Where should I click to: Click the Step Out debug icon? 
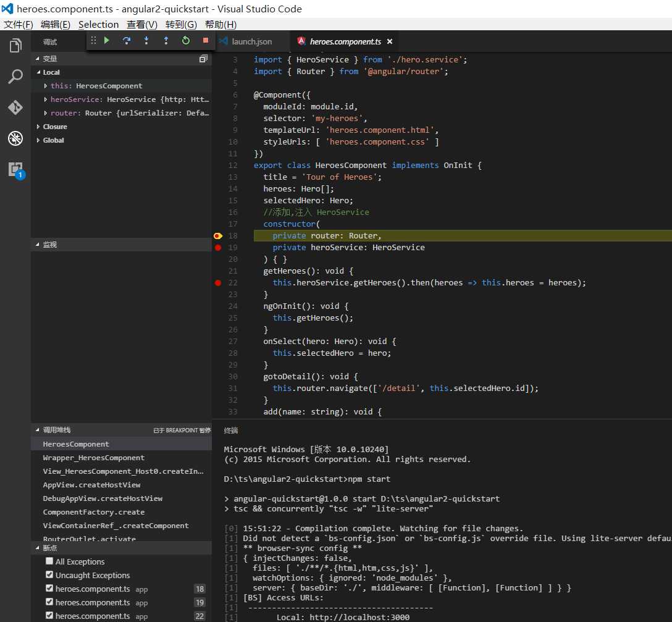click(166, 40)
